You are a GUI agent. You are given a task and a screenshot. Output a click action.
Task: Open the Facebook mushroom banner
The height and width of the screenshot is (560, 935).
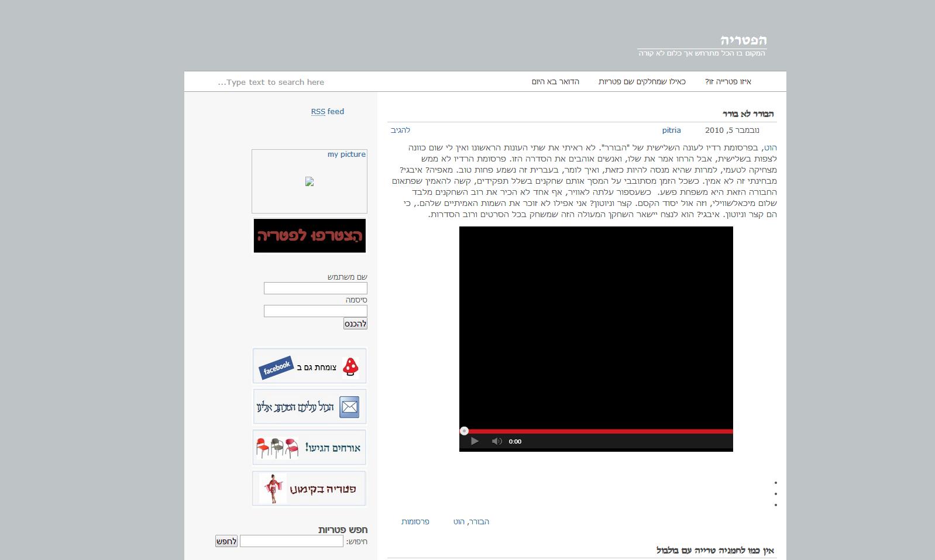coord(310,366)
